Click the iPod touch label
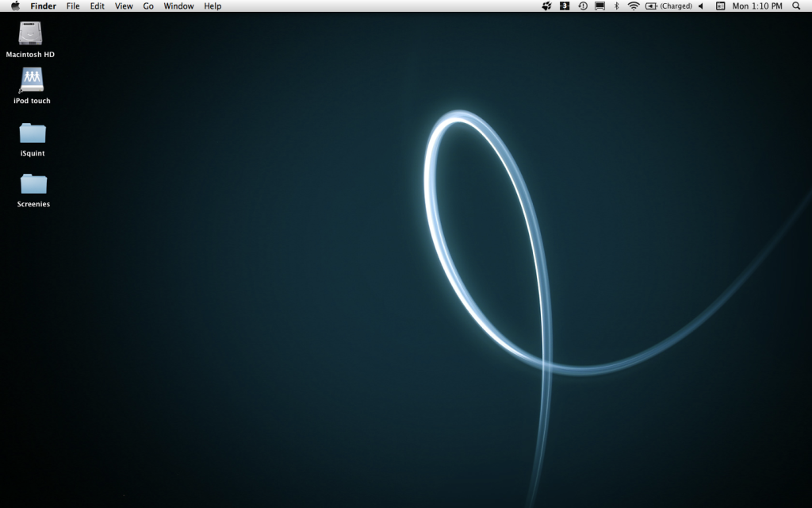 (x=32, y=101)
